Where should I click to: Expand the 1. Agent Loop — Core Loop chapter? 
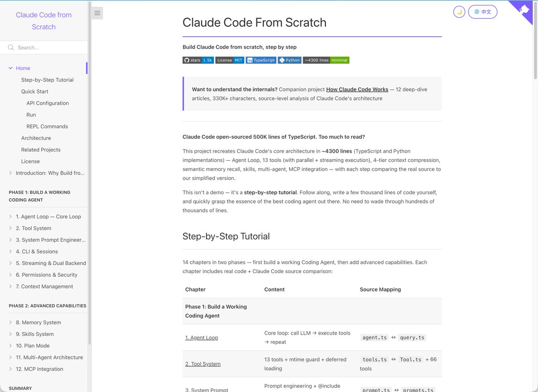pos(11,217)
